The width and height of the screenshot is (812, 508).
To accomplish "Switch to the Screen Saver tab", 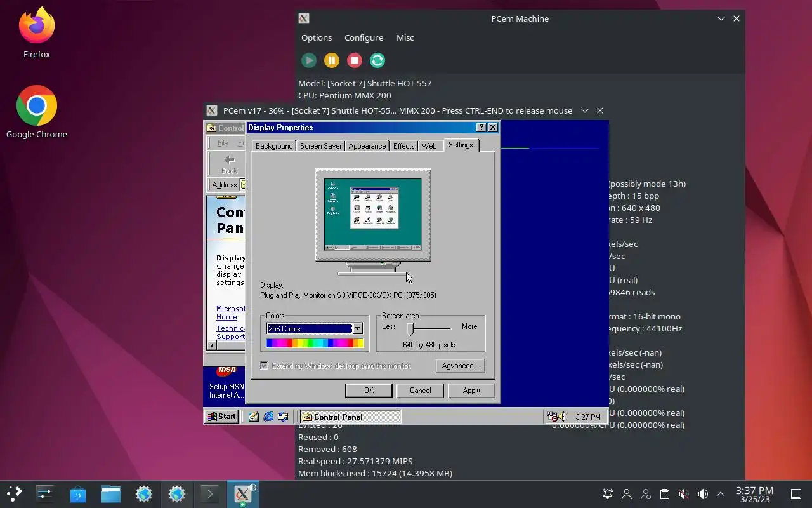I will 320,146.
